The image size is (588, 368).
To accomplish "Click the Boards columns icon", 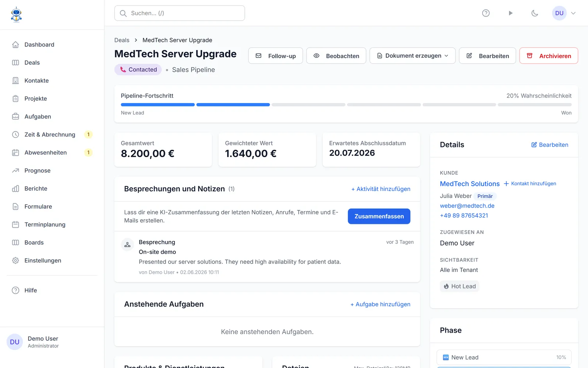I will [15, 243].
